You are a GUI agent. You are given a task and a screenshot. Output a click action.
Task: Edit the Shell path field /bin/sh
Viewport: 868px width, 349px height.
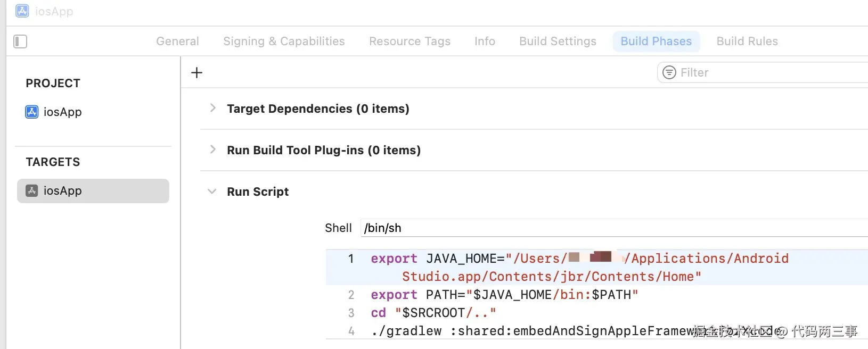(x=614, y=228)
